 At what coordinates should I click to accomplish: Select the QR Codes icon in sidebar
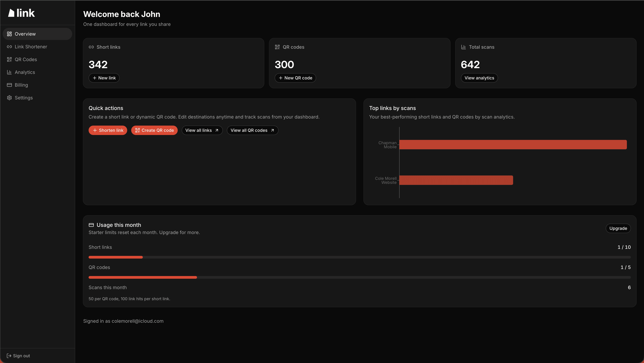pyautogui.click(x=9, y=59)
